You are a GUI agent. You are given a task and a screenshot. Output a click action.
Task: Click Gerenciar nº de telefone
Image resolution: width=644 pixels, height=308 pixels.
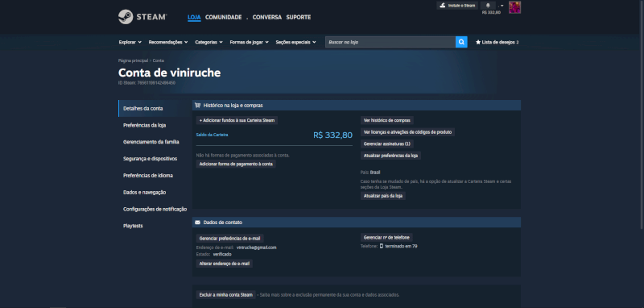pyautogui.click(x=386, y=237)
